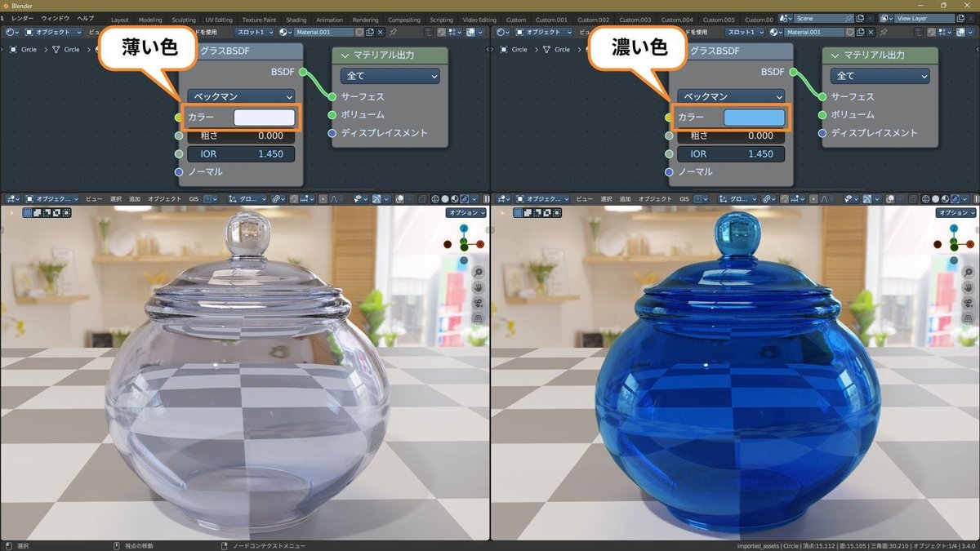Viewport: 980px width, 551px height.
Task: Open overlay icon in left node editor header
Action: pyautogui.click(x=470, y=32)
